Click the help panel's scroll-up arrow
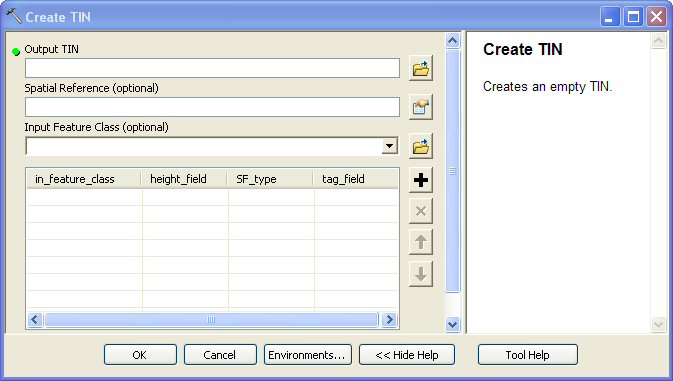 point(658,41)
